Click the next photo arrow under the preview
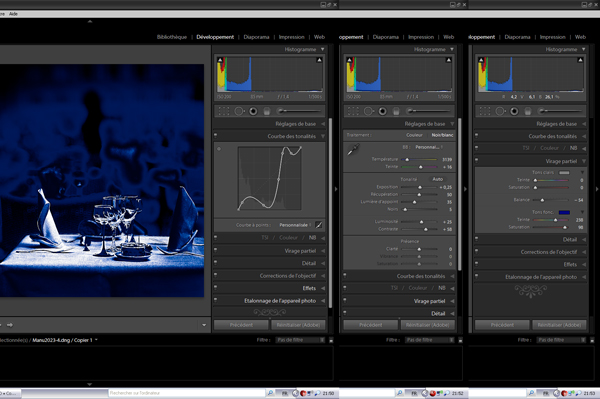The height and width of the screenshot is (399, 600). pos(10,325)
